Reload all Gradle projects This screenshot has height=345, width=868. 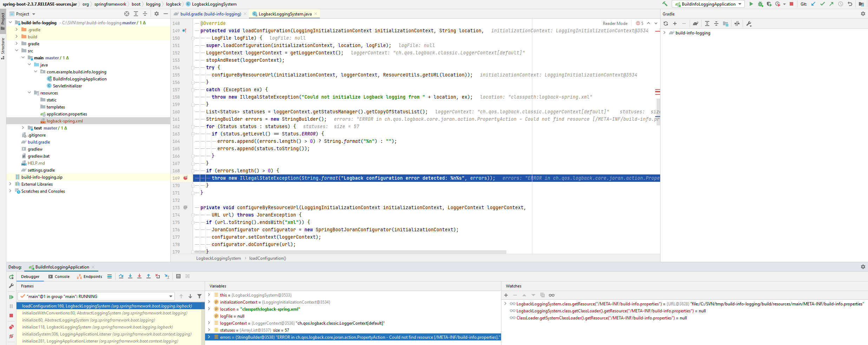(666, 24)
